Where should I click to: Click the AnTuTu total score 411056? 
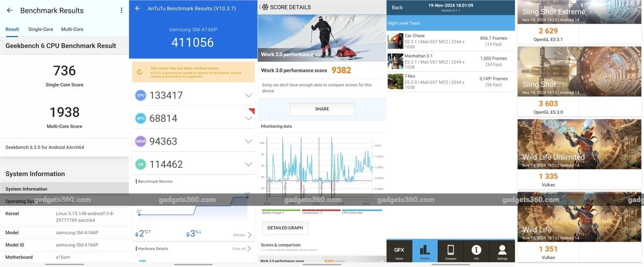(x=192, y=42)
